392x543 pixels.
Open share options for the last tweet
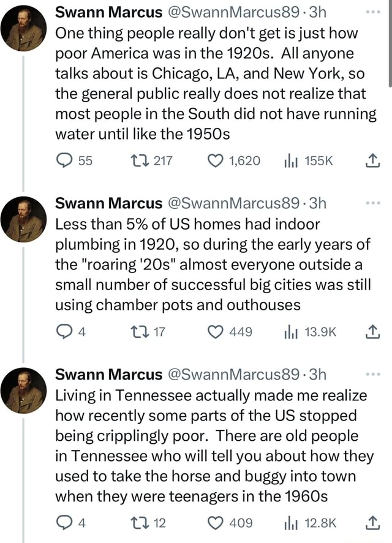(x=371, y=522)
